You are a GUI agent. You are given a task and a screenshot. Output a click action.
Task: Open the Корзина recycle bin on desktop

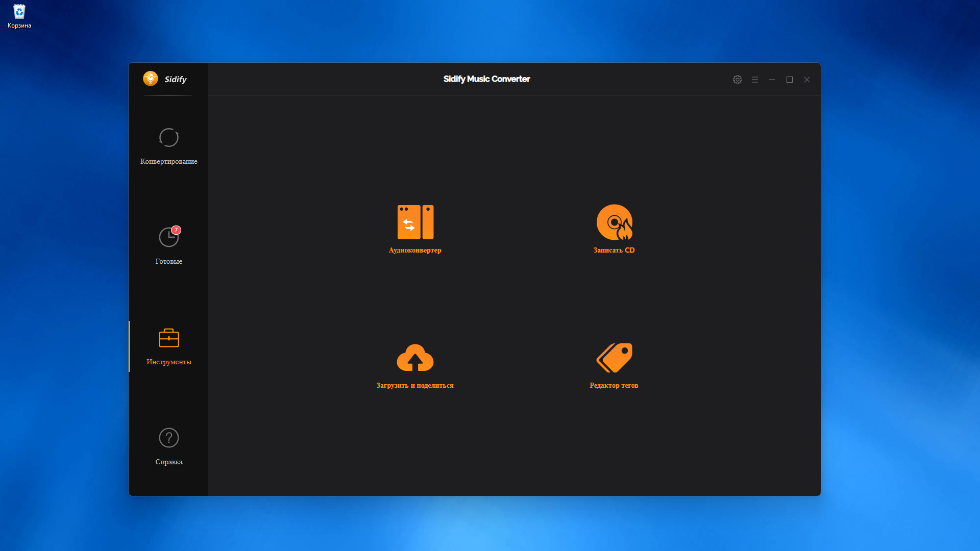pyautogui.click(x=19, y=16)
